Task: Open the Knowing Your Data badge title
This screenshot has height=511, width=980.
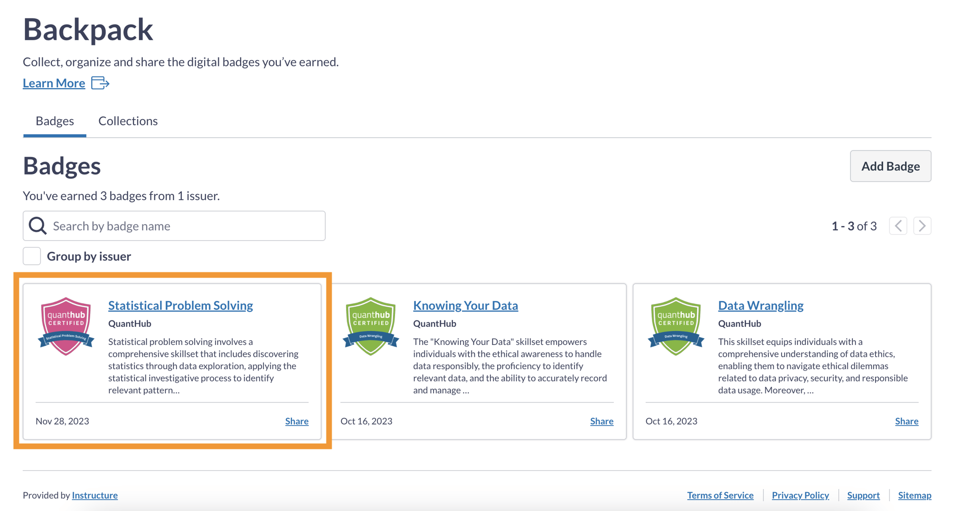Action: point(465,305)
